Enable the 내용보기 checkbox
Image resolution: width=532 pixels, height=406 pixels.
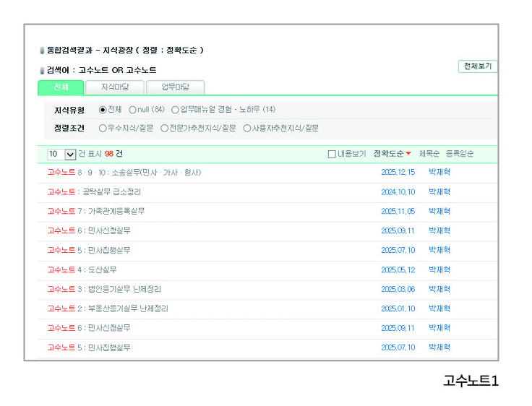point(332,154)
